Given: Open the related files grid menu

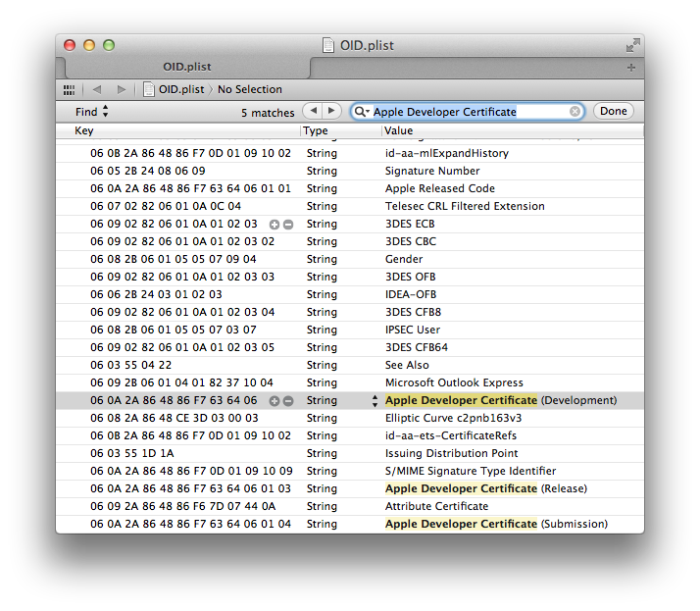Looking at the screenshot, I should (x=69, y=89).
